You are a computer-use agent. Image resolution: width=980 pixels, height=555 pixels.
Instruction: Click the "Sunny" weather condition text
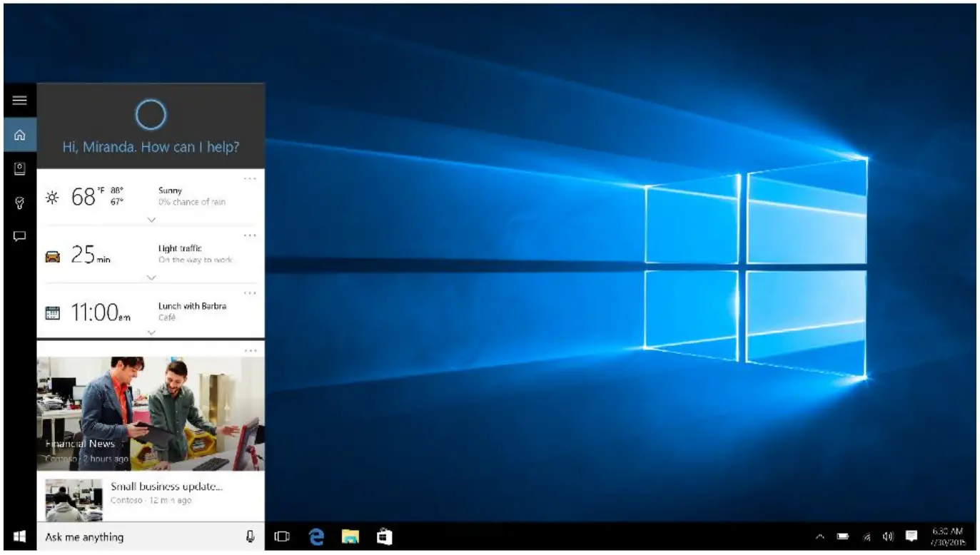click(170, 190)
